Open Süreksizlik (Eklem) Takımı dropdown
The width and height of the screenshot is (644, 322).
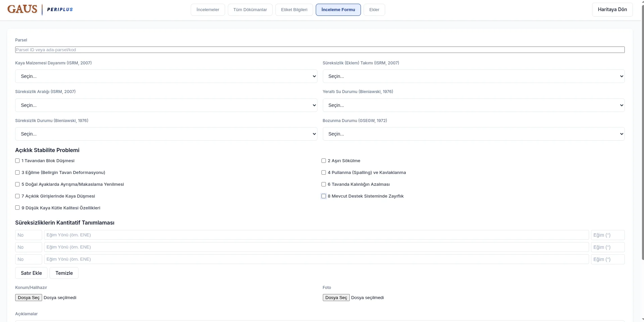(x=474, y=76)
